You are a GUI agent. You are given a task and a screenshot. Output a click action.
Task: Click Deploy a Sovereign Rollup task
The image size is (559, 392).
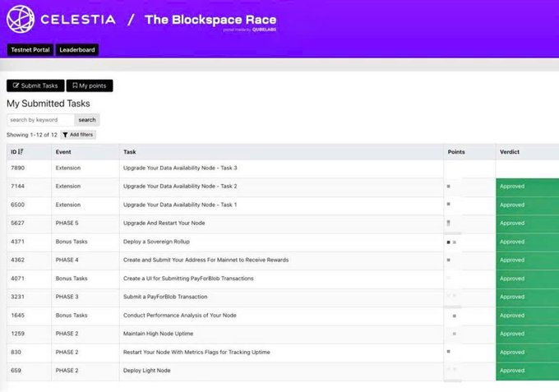[x=156, y=242]
